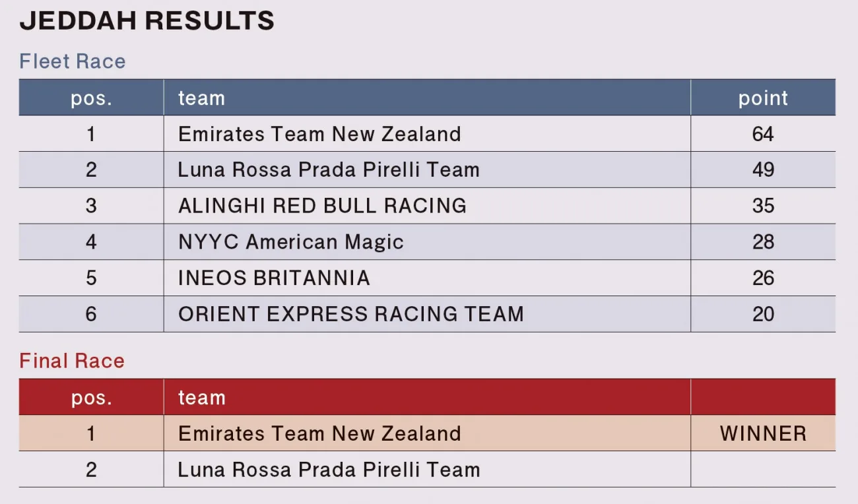Click the WINNER label in Final Race
The height and width of the screenshot is (504, 858).
point(763,433)
